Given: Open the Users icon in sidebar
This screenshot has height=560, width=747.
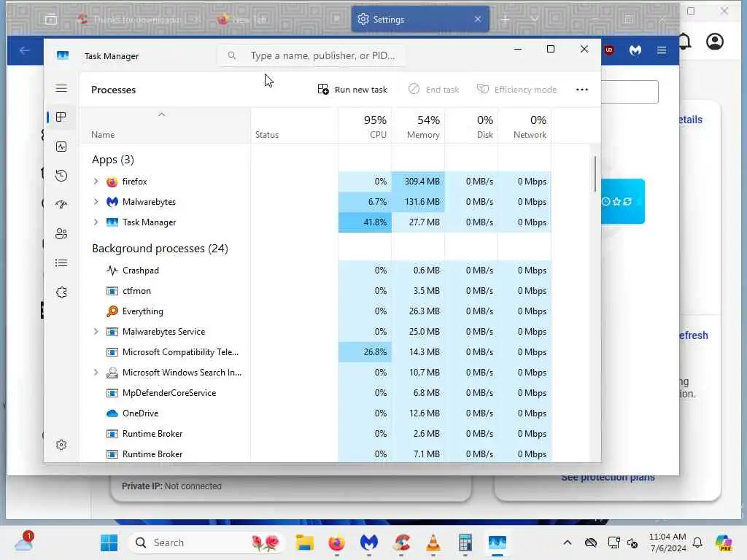Looking at the screenshot, I should (61, 234).
